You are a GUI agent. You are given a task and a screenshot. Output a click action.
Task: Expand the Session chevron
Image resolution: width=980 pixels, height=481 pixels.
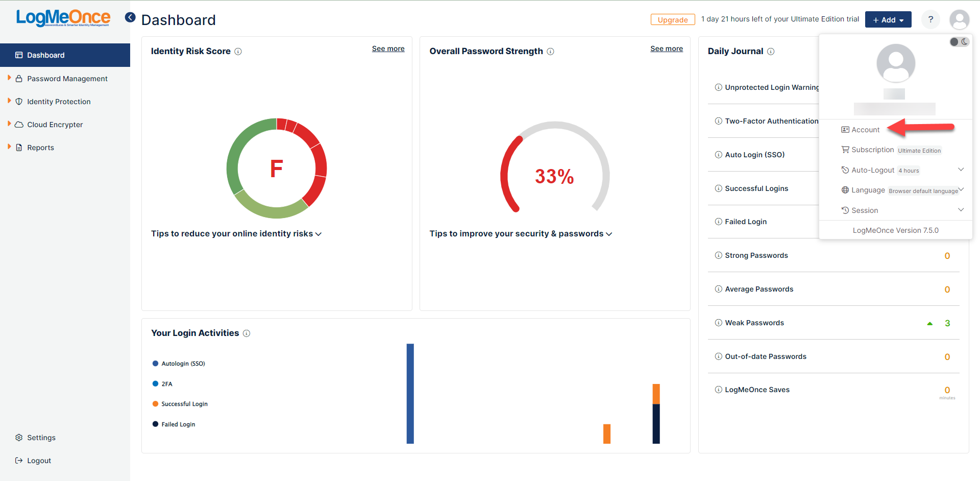[x=961, y=210]
